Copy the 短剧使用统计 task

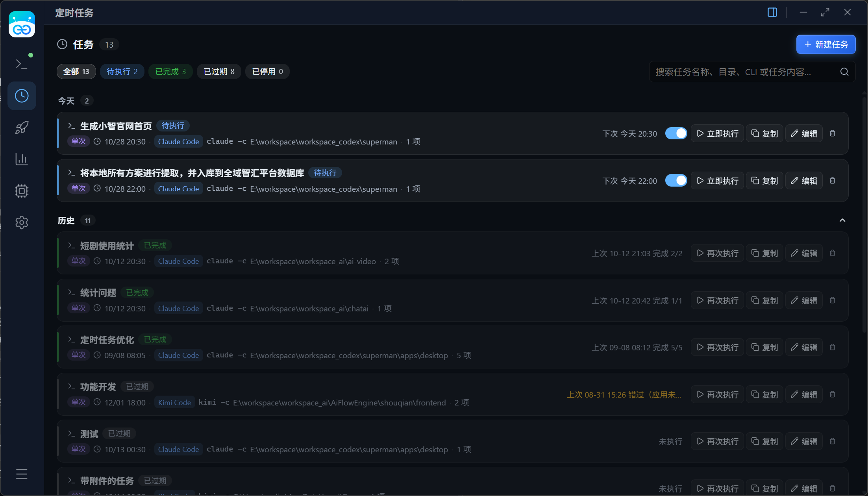(764, 253)
